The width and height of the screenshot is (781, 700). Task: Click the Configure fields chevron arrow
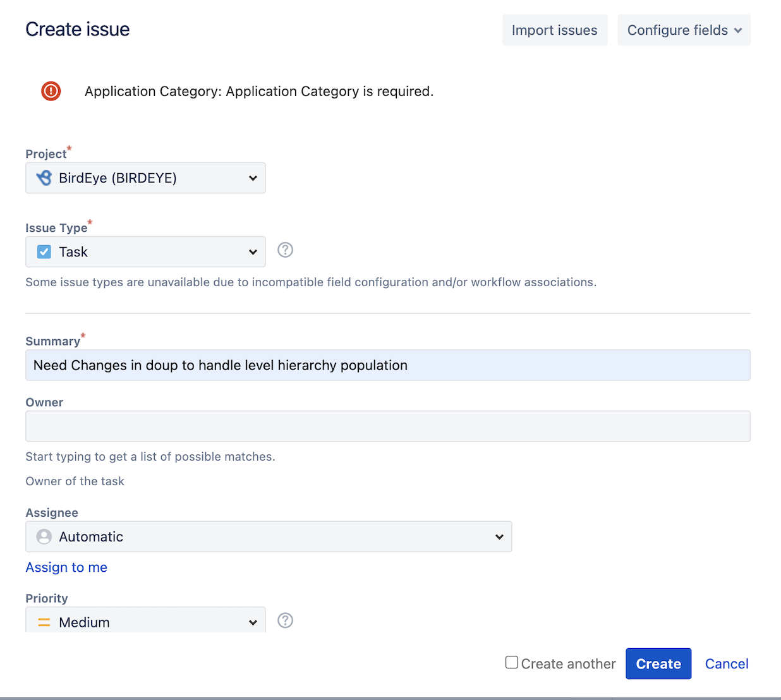click(736, 30)
